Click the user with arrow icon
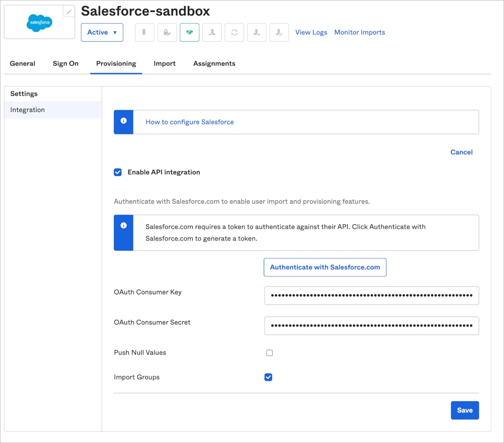The image size is (504, 443). [257, 32]
